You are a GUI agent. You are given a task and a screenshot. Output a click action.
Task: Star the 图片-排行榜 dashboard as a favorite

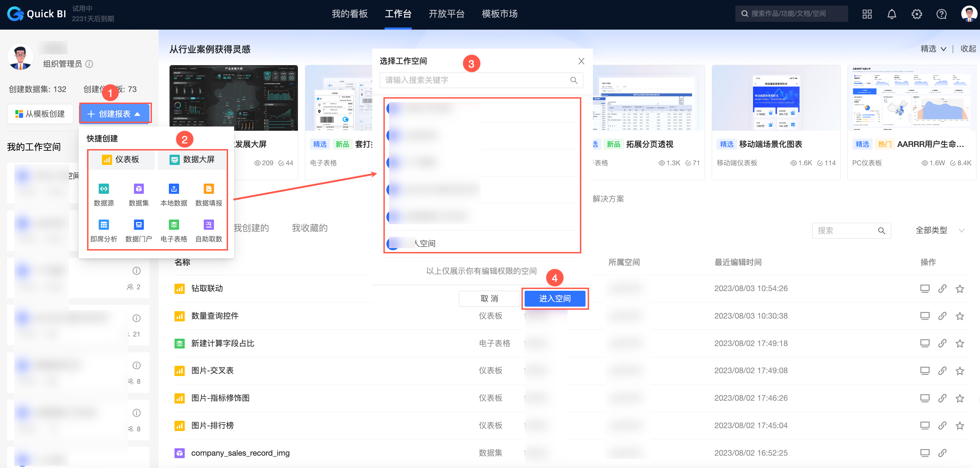[x=960, y=425]
